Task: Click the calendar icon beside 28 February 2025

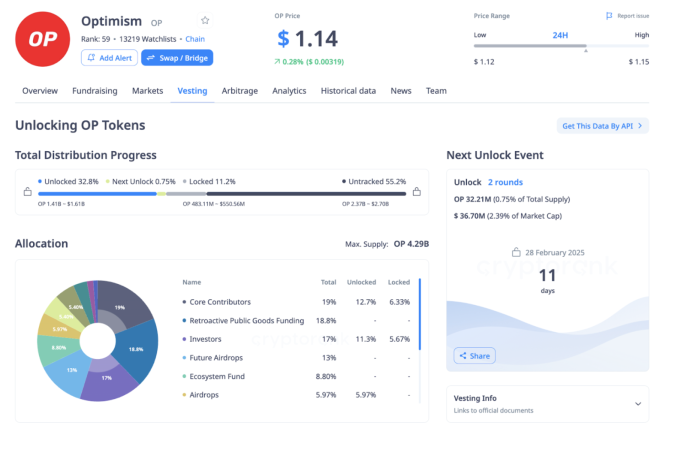Action: (x=516, y=252)
